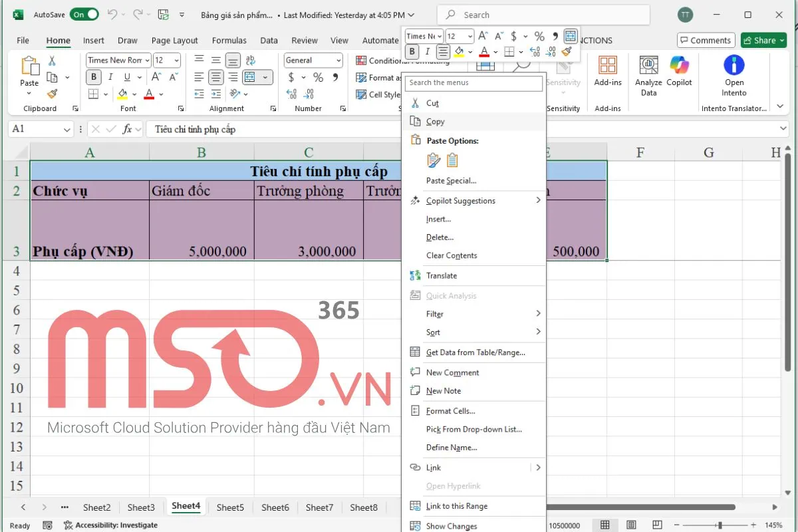This screenshot has width=798, height=532.
Task: Expand the Copilot Suggestions submenu
Action: click(x=461, y=200)
